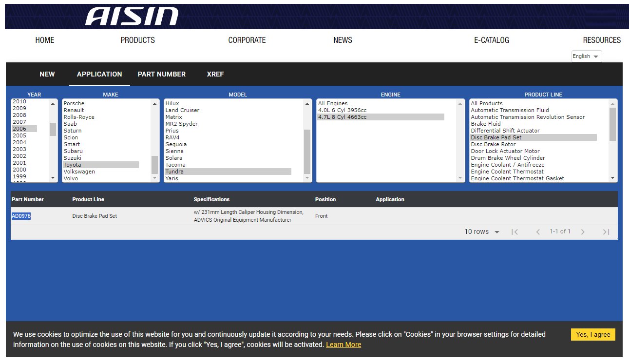Select year 1999
629x364 pixels.
coord(19,176)
